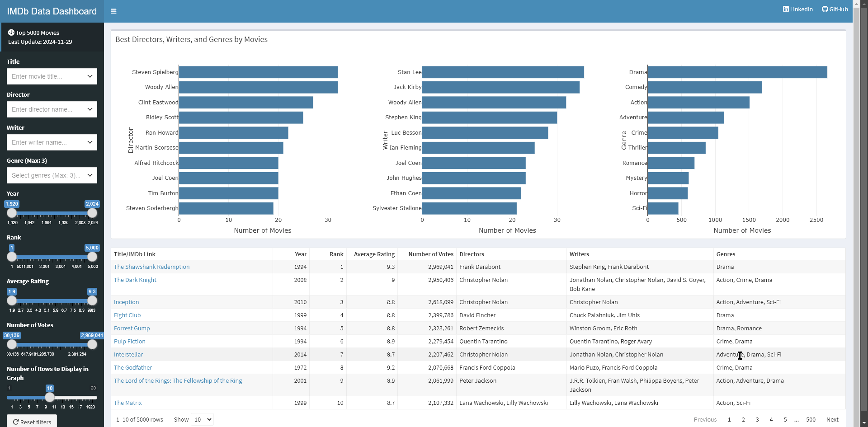Click the film reel icon beside Top 5000 Movies
The height and width of the screenshot is (427, 868).
[11, 33]
